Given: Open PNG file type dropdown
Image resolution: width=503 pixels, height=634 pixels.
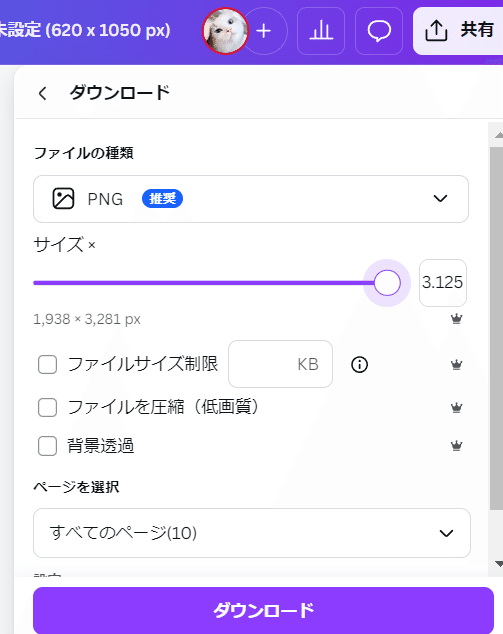Looking at the screenshot, I should click(x=251, y=199).
